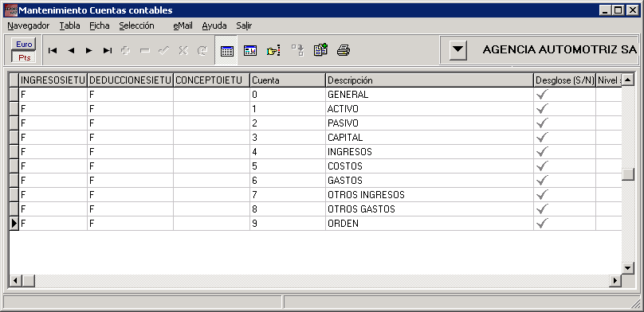
Task: Select Pts currency button
Action: 24,57
